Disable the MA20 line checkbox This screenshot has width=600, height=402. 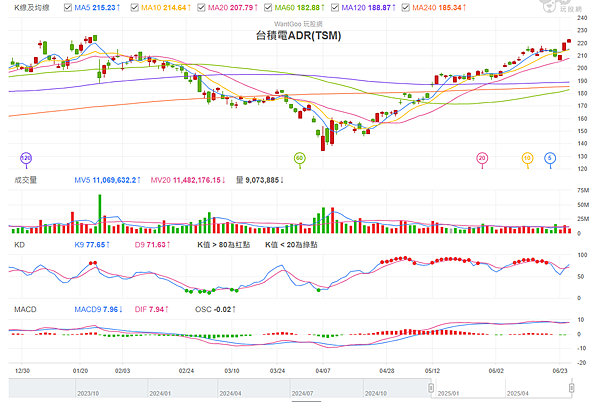click(x=201, y=8)
